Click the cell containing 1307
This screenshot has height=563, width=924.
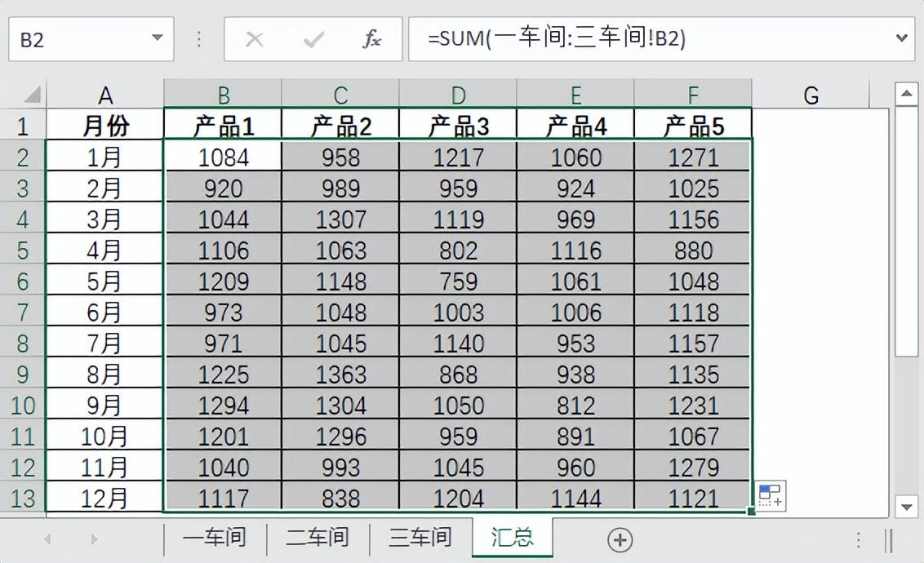340,219
